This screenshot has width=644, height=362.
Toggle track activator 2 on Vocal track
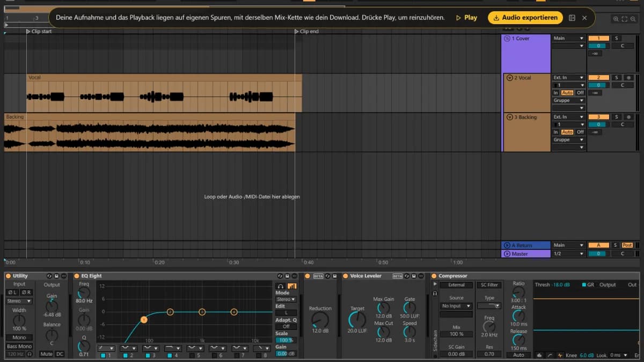598,78
